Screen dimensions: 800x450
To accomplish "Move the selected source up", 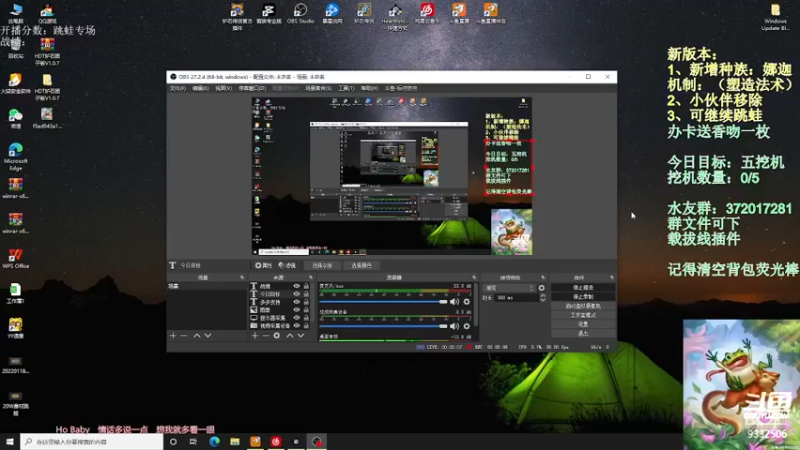I will [290, 336].
